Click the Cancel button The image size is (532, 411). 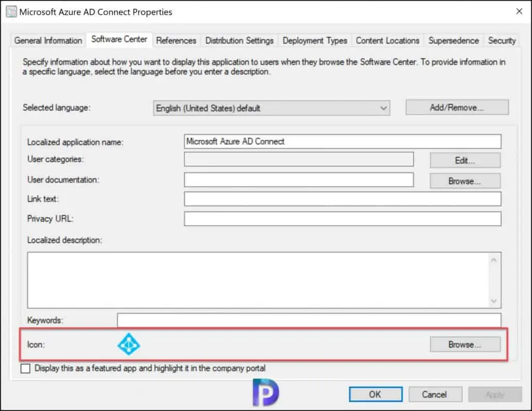pyautogui.click(x=435, y=394)
